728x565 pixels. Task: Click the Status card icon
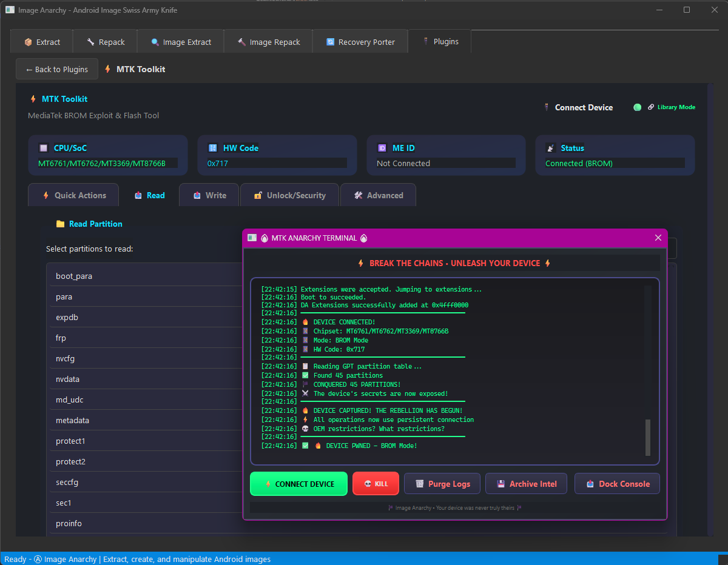point(551,147)
